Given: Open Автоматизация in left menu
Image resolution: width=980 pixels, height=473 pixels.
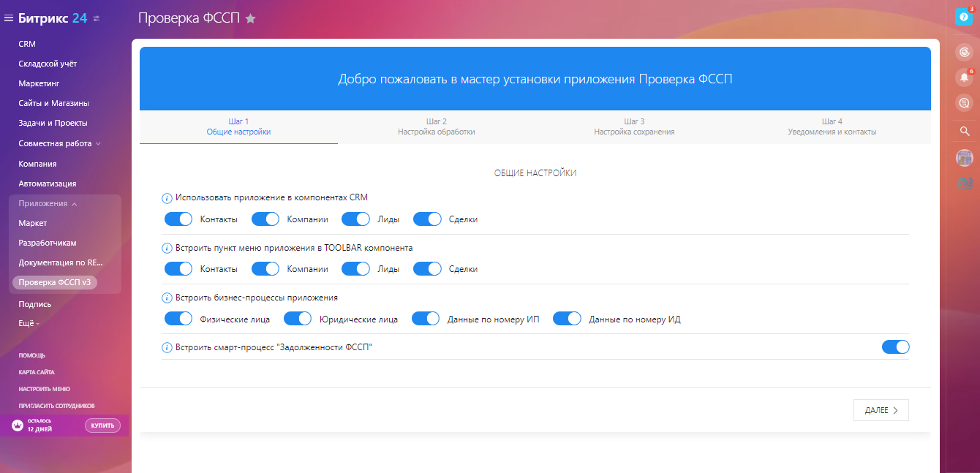Looking at the screenshot, I should point(48,183).
